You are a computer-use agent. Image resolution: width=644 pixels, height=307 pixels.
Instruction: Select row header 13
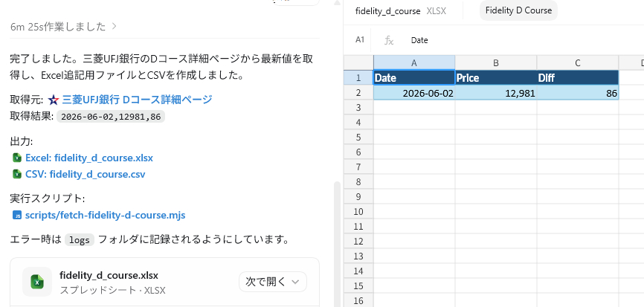358,256
